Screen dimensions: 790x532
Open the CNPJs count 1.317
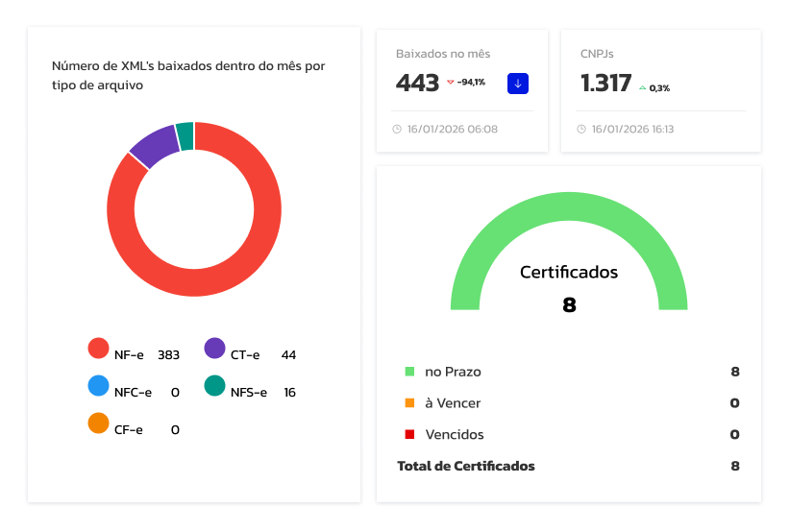605,84
